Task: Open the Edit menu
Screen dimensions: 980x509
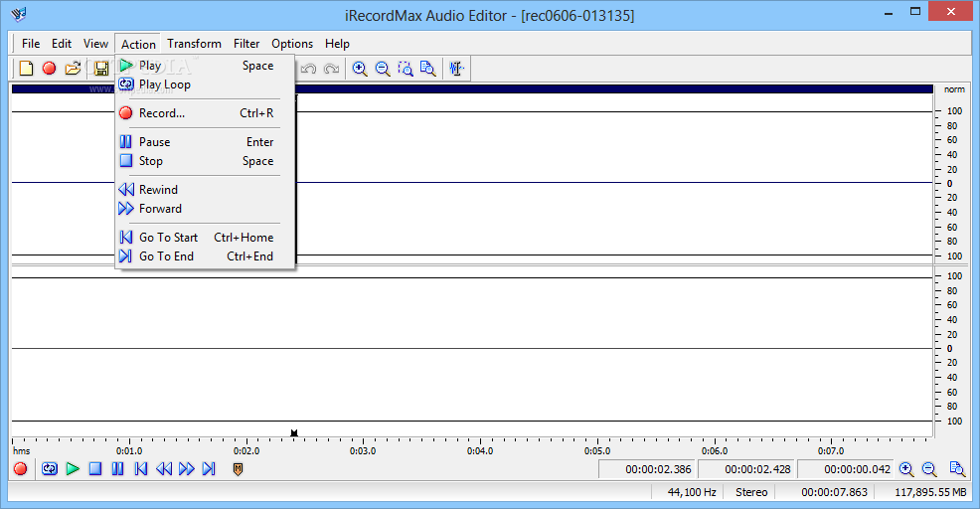Action: click(62, 43)
